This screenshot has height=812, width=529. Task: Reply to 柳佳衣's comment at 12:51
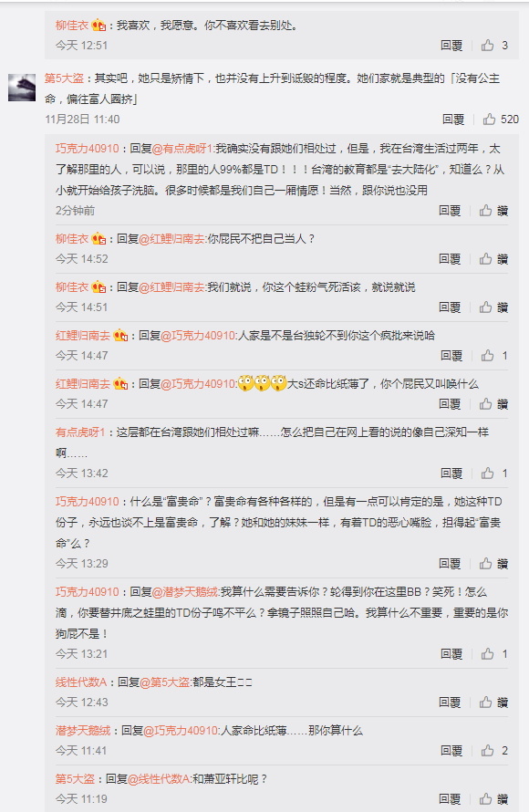[451, 46]
